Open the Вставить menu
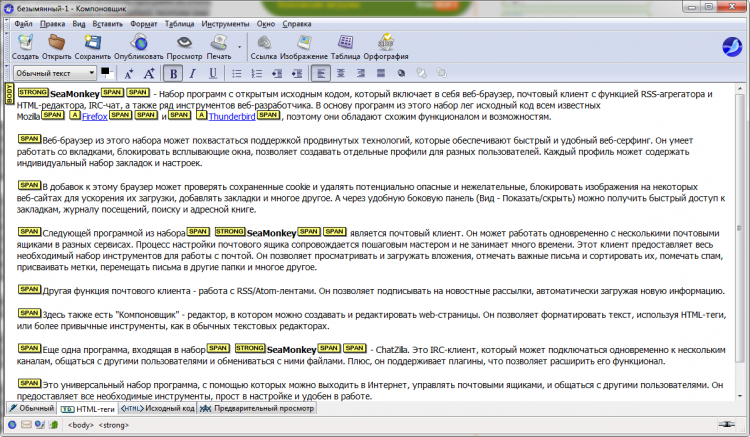This screenshot has height=437, width=750. [x=108, y=24]
